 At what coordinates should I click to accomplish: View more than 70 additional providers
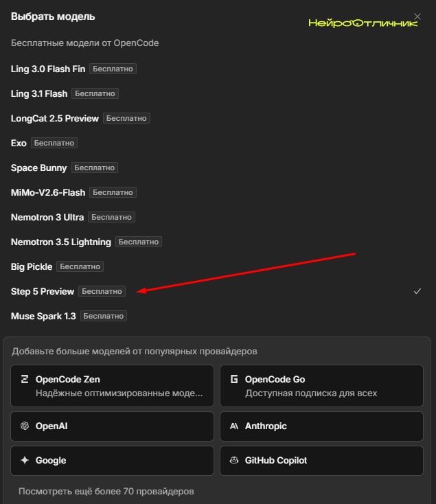pos(106,492)
